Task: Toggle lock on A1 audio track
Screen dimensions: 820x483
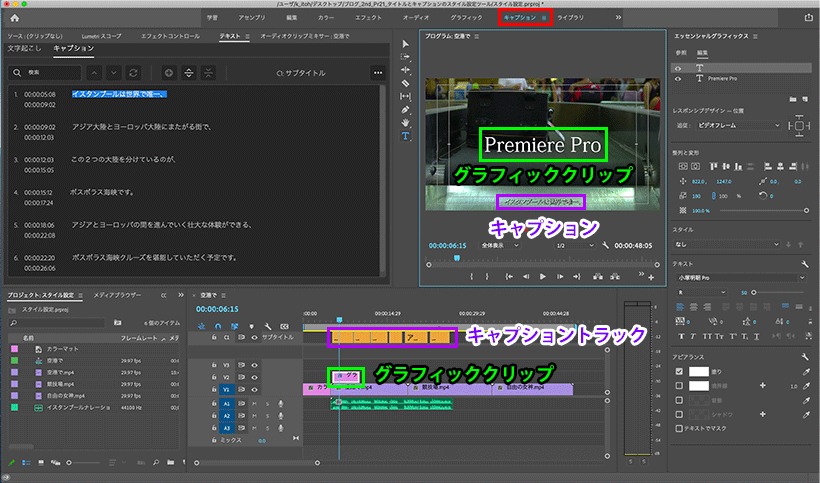Action: point(214,404)
